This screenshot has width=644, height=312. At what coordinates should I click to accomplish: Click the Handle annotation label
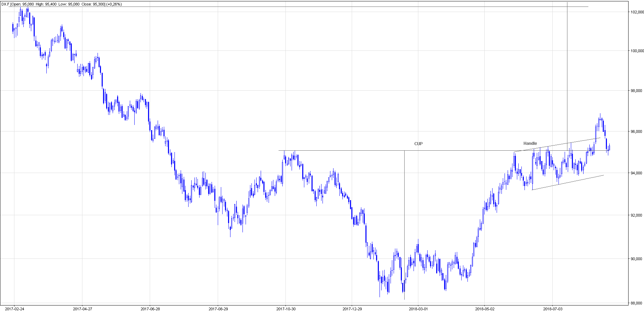[530, 143]
